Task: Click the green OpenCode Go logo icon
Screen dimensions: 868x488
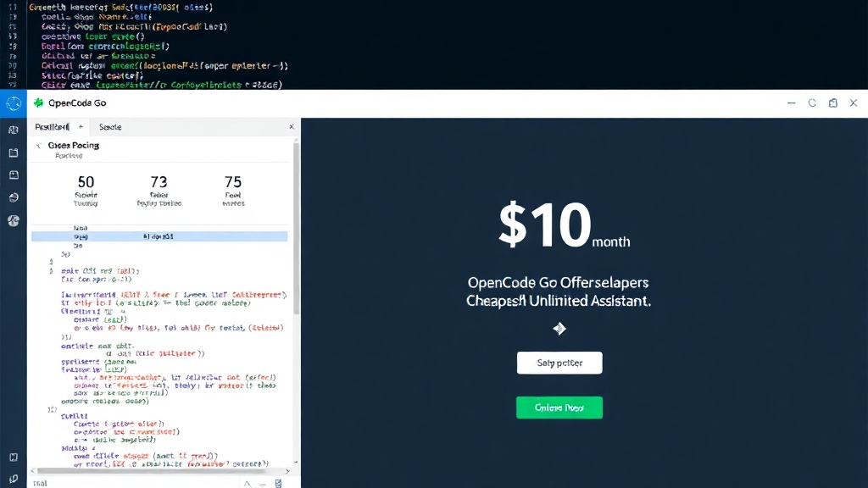Action: tap(38, 103)
